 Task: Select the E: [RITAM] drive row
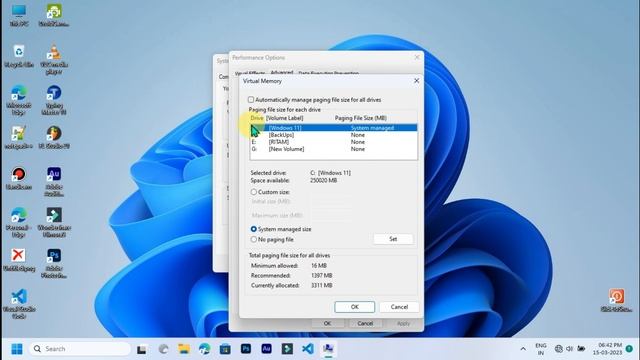(x=333, y=142)
